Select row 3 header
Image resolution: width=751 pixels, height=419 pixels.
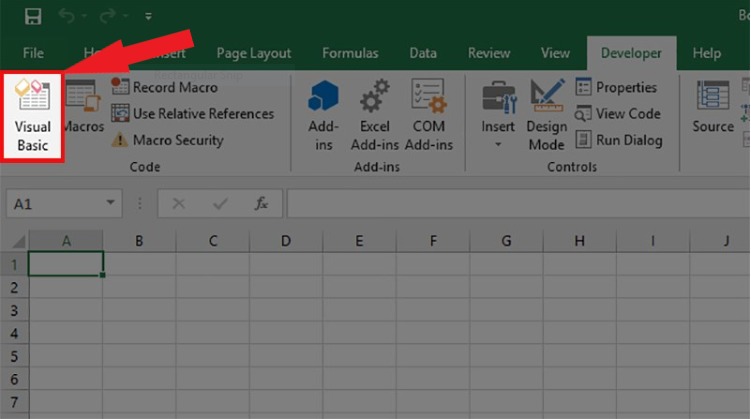tap(14, 310)
